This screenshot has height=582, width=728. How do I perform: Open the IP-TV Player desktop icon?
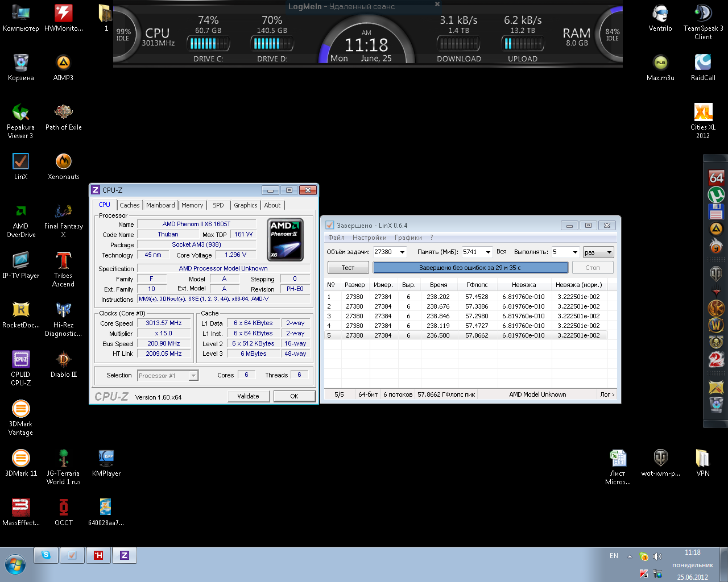(x=20, y=265)
